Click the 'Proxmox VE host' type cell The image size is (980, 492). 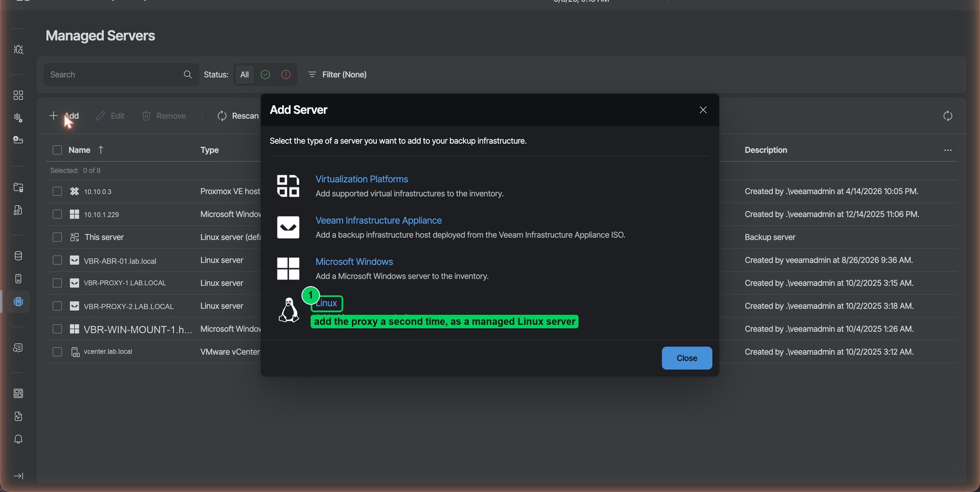230,191
